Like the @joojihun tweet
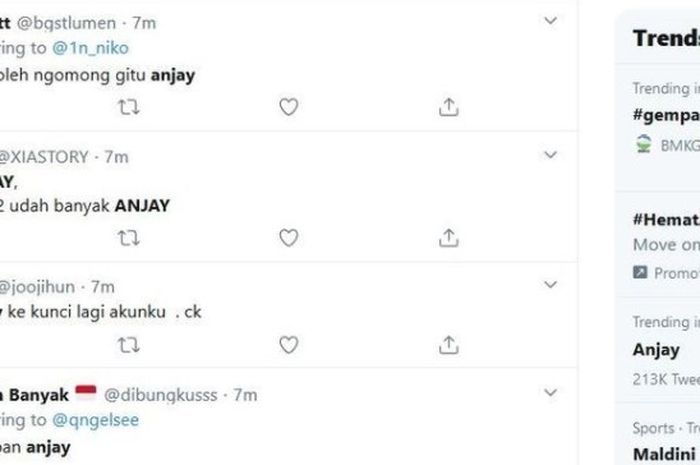This screenshot has width=700, height=465. pos(288,345)
